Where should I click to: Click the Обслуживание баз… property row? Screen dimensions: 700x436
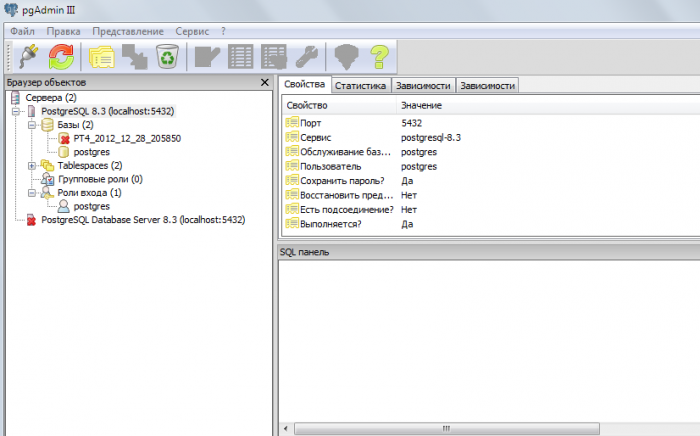tap(491, 152)
